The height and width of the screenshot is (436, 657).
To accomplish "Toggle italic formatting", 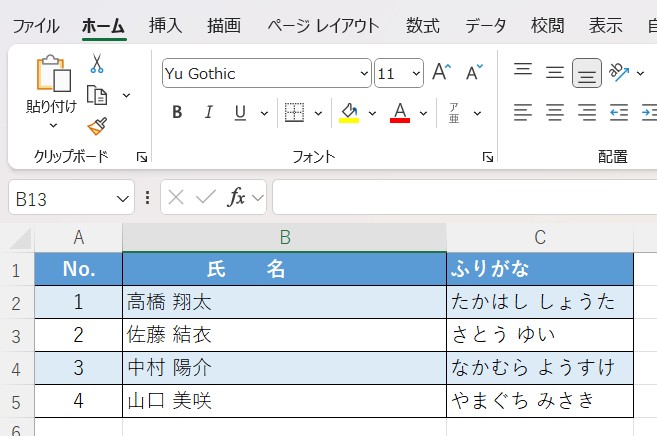I will (208, 112).
